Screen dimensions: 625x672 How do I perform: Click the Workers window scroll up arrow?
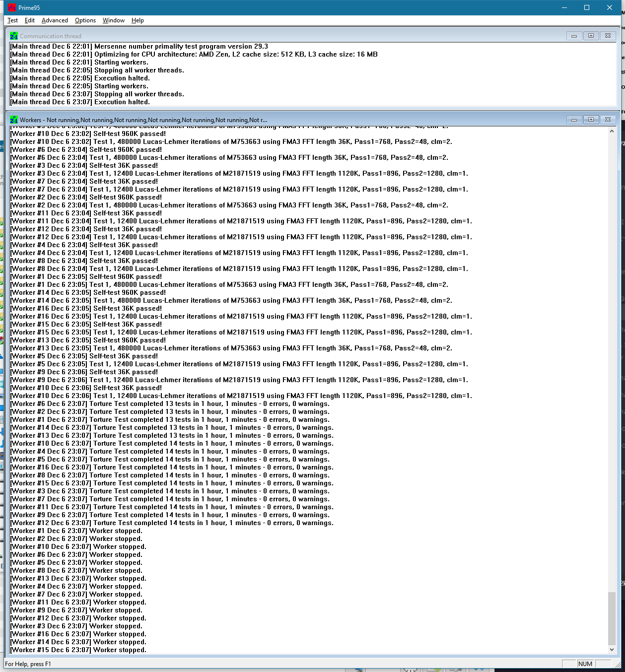612,132
